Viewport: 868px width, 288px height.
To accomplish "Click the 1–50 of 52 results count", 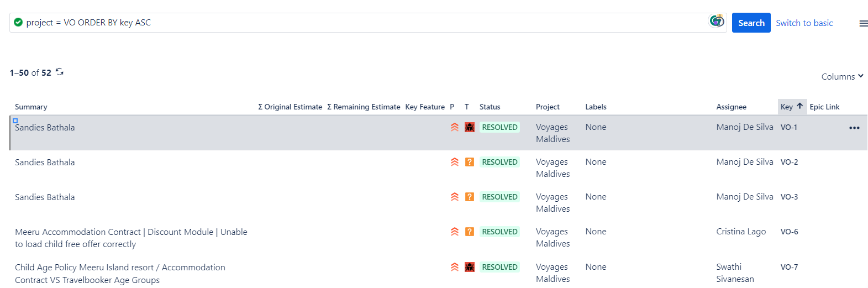I will [x=30, y=72].
